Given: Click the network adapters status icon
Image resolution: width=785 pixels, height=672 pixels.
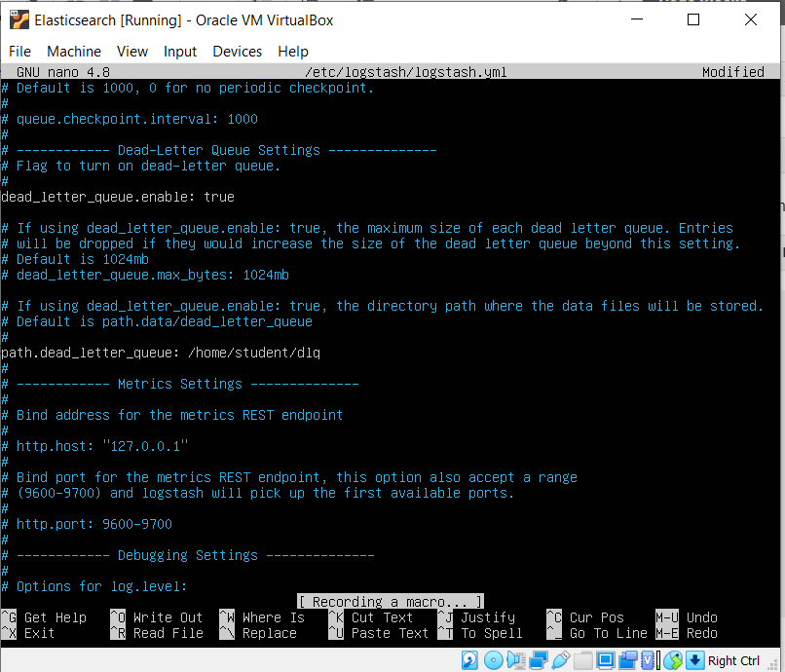Looking at the screenshot, I should pos(539,660).
